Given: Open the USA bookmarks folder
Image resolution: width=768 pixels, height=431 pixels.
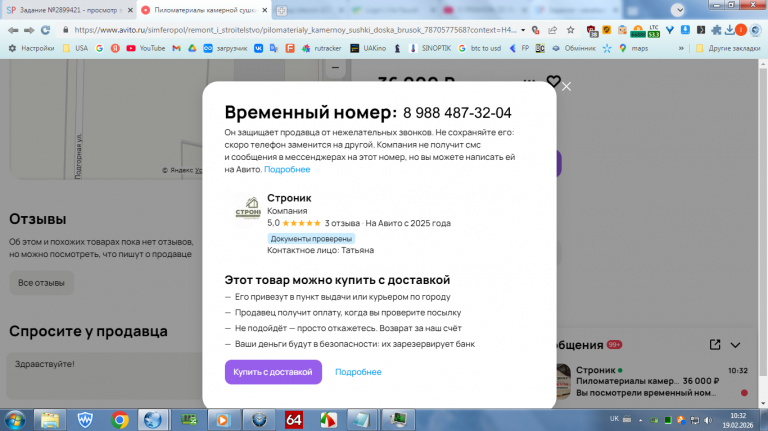Looking at the screenshot, I should pos(75,48).
